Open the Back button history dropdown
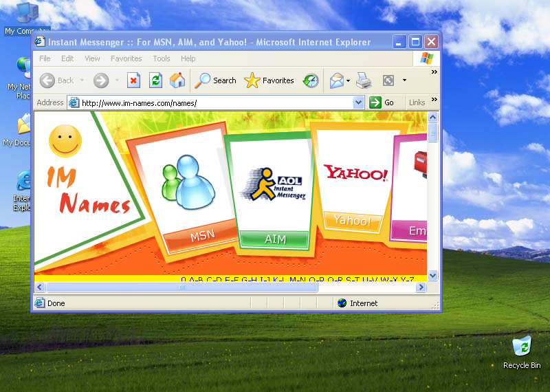Viewport: 550px width, 392px height. pos(82,80)
